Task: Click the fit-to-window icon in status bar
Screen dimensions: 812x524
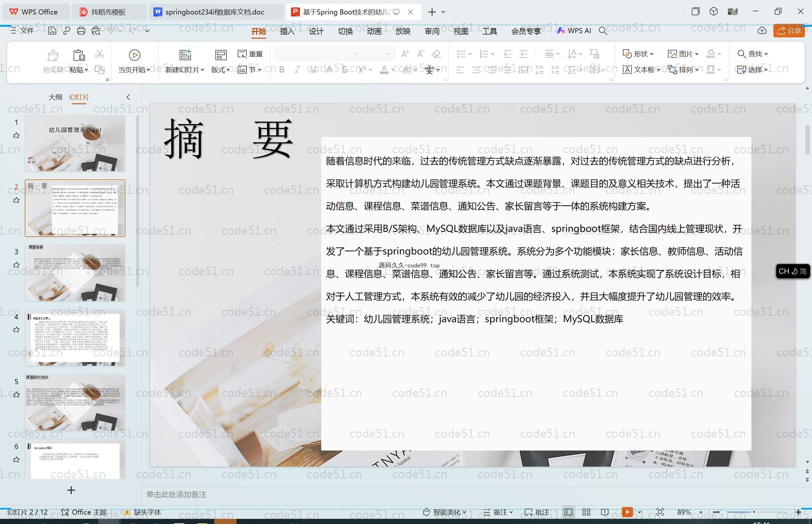Action: tap(660, 512)
